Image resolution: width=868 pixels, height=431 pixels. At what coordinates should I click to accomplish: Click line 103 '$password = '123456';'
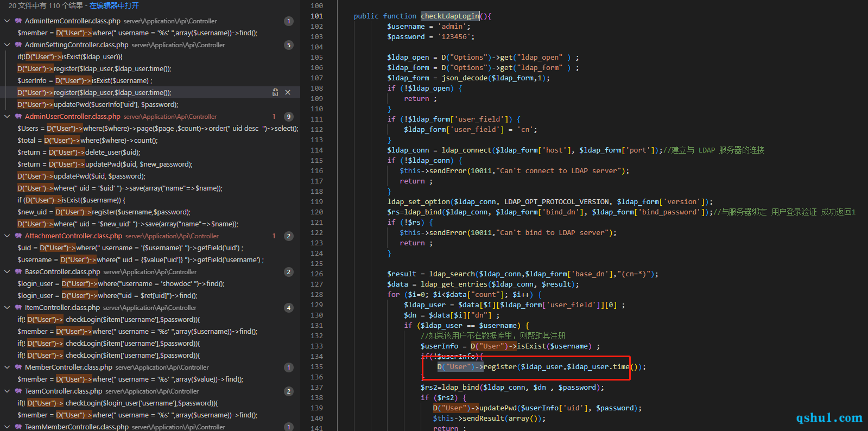pos(430,37)
